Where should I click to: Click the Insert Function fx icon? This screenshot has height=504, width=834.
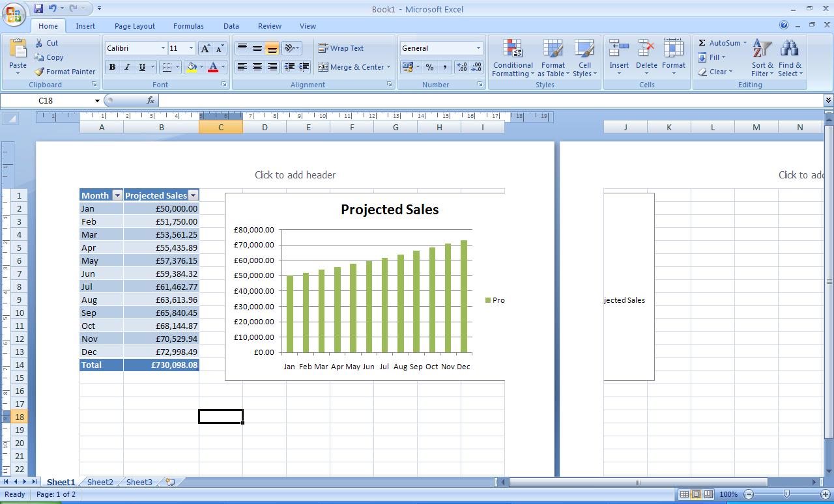pyautogui.click(x=151, y=100)
